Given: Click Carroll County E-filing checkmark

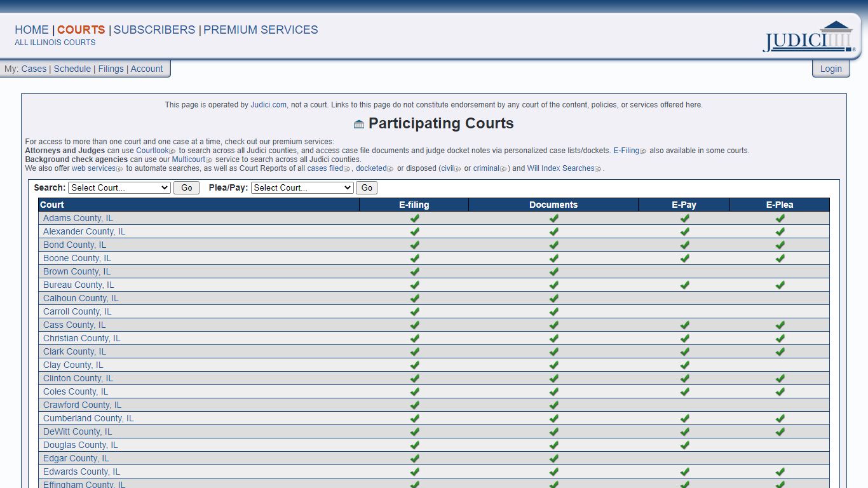Looking at the screenshot, I should pos(414,311).
